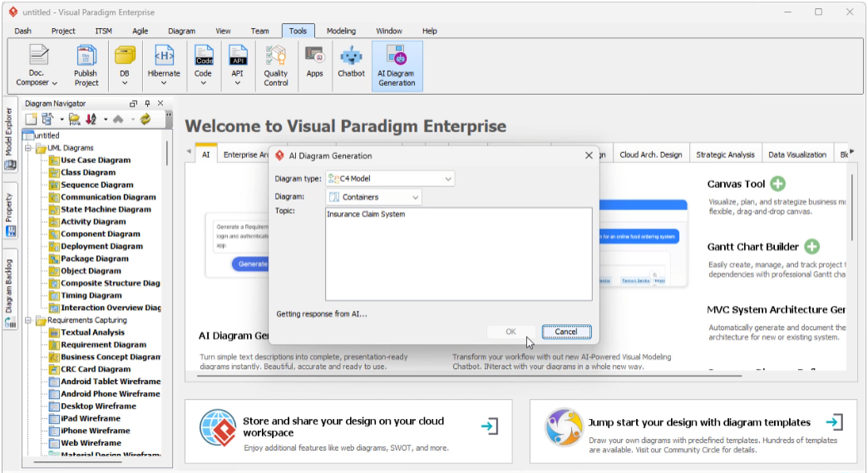Open the Diagram type combo box
The height and width of the screenshot is (473, 868).
(390, 178)
